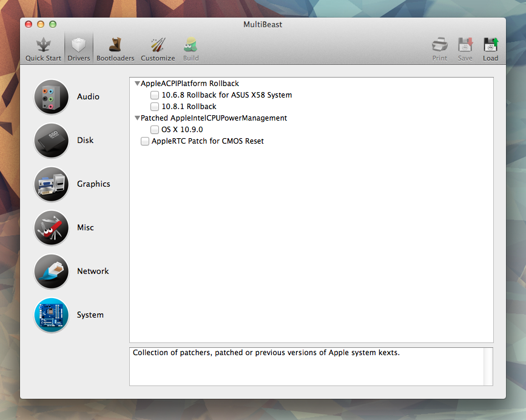The width and height of the screenshot is (526, 420).
Task: Open the Disk drivers section icon
Action: pyautogui.click(x=51, y=141)
